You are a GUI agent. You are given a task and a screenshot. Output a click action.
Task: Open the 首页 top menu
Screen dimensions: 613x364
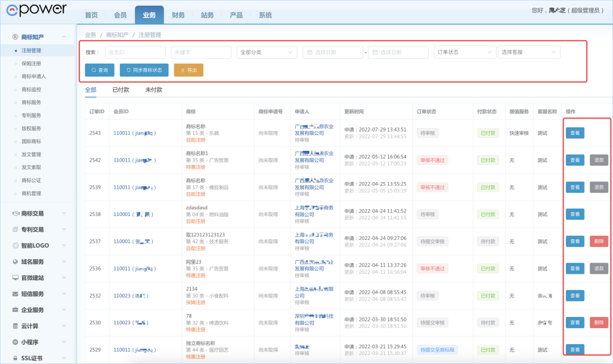pyautogui.click(x=91, y=15)
